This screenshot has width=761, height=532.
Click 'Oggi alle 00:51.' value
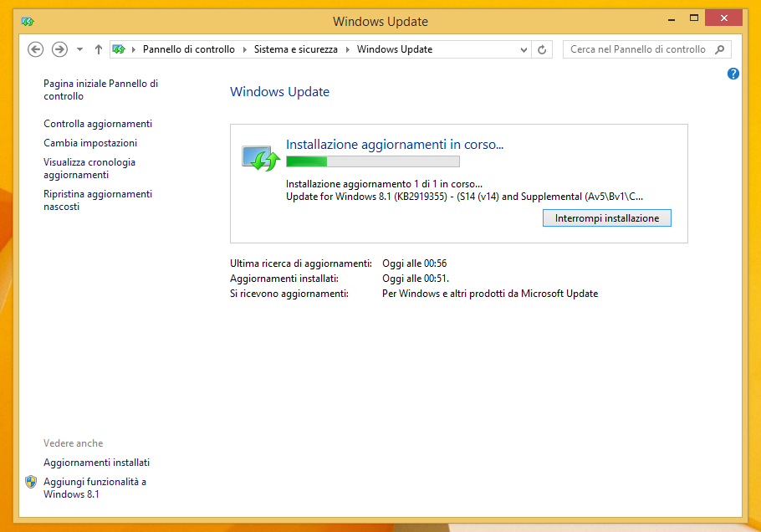[x=416, y=279]
